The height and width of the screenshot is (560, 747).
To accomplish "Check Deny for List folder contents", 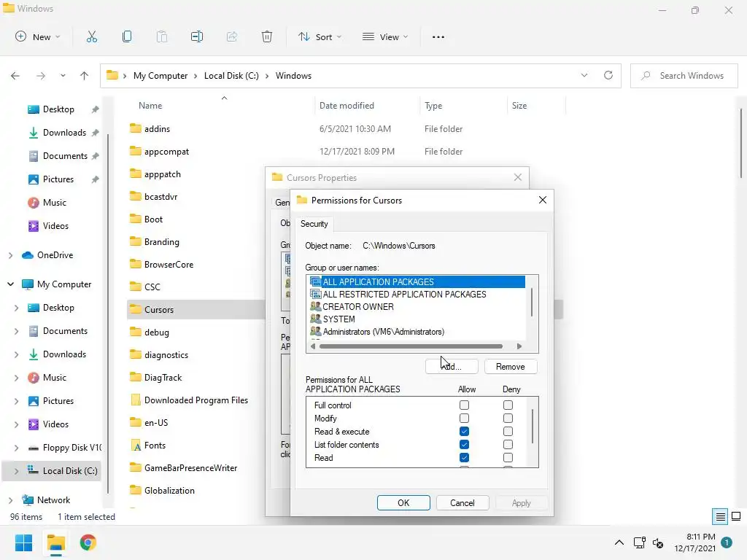I will [508, 444].
